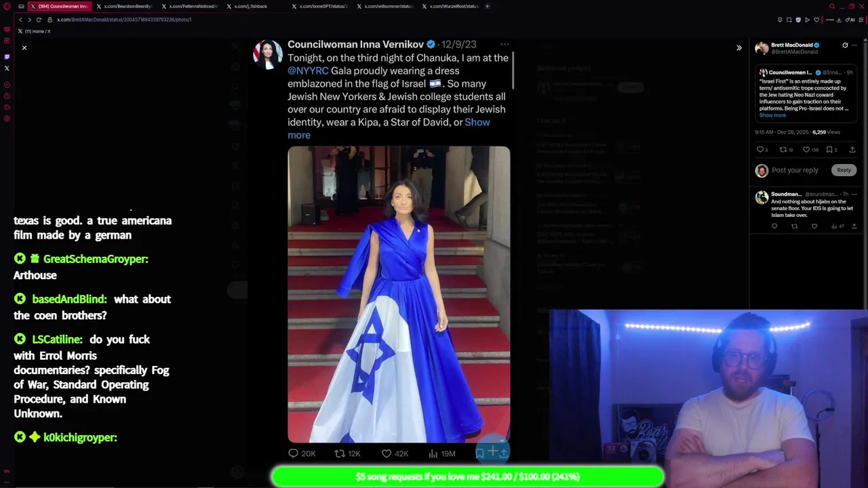The height and width of the screenshot is (488, 868).
Task: Reload the page with refresh icon
Action: coord(39,20)
